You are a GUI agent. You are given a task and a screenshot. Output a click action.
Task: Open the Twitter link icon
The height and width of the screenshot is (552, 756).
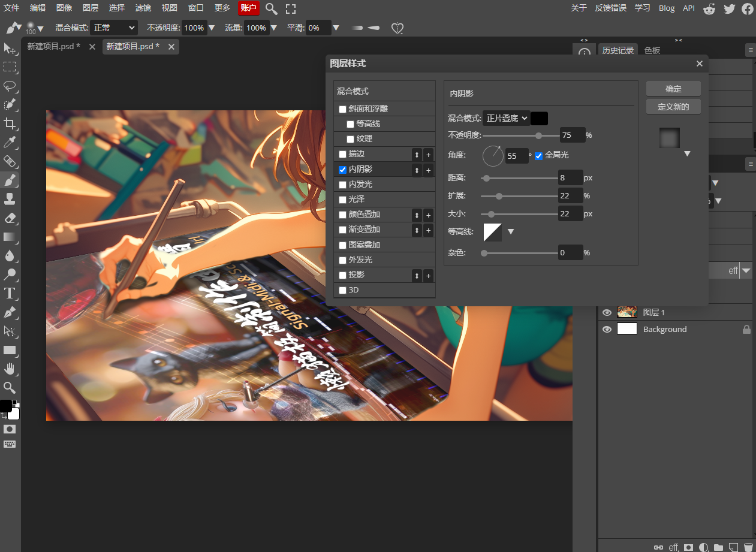coord(729,8)
